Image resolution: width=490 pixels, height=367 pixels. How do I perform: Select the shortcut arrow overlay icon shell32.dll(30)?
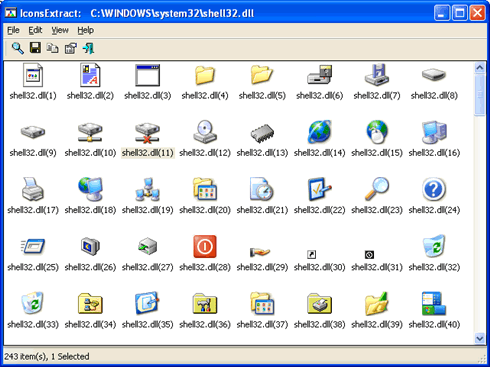(x=311, y=255)
